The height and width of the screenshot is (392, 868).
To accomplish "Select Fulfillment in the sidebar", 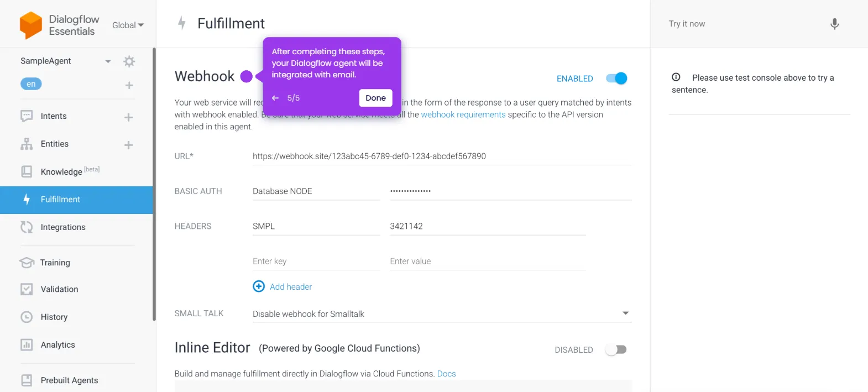I will 76,200.
